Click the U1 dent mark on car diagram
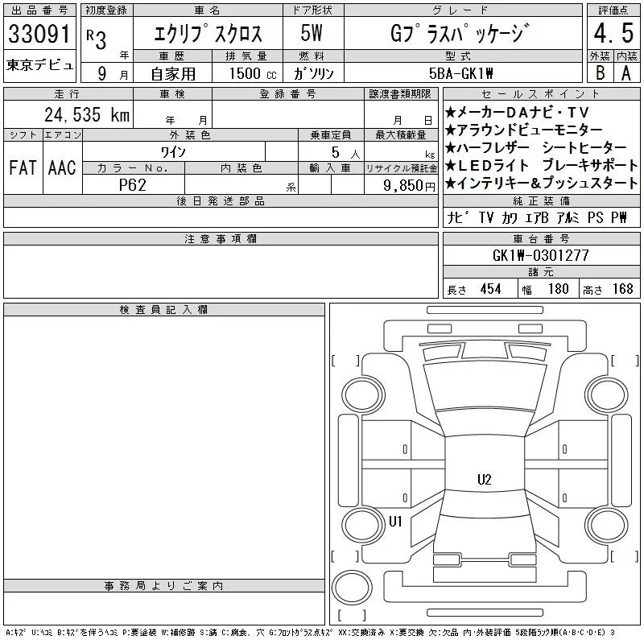 pyautogui.click(x=395, y=521)
